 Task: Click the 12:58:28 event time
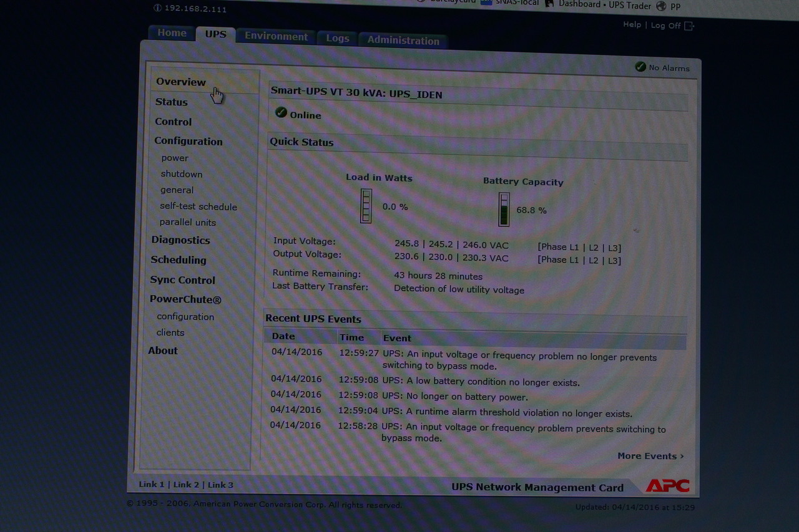tap(358, 426)
